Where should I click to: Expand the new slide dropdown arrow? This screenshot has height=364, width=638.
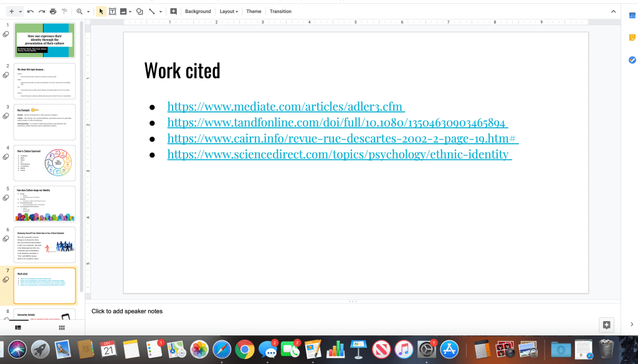point(21,11)
